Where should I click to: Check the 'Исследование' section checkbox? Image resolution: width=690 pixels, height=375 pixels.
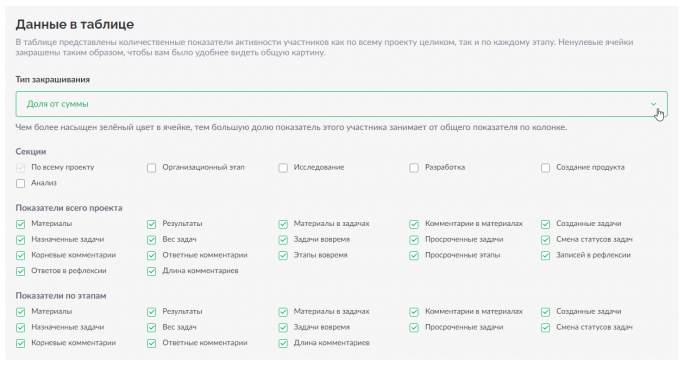click(x=283, y=168)
